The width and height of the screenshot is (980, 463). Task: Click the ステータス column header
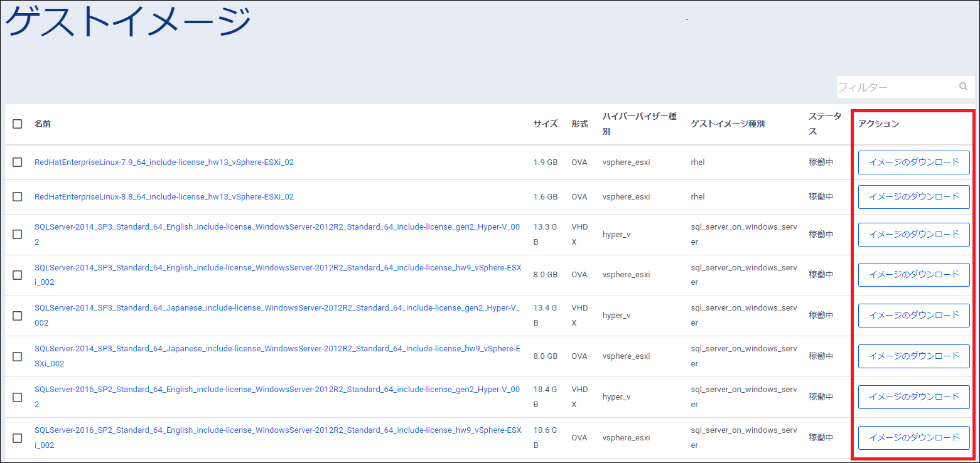[824, 124]
